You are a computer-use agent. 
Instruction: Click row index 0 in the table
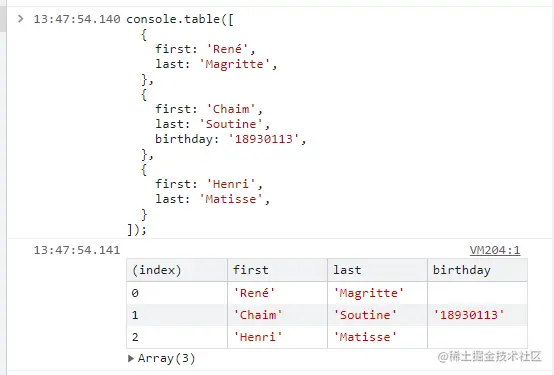[x=177, y=293]
